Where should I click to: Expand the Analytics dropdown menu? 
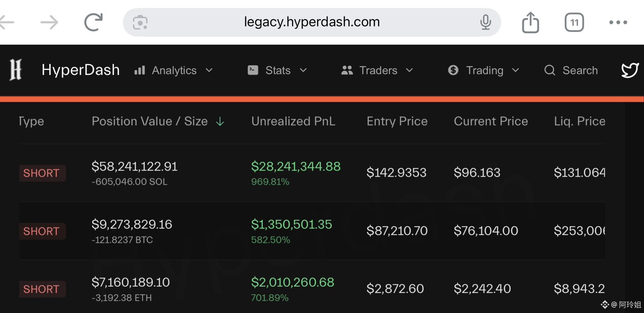click(x=174, y=70)
